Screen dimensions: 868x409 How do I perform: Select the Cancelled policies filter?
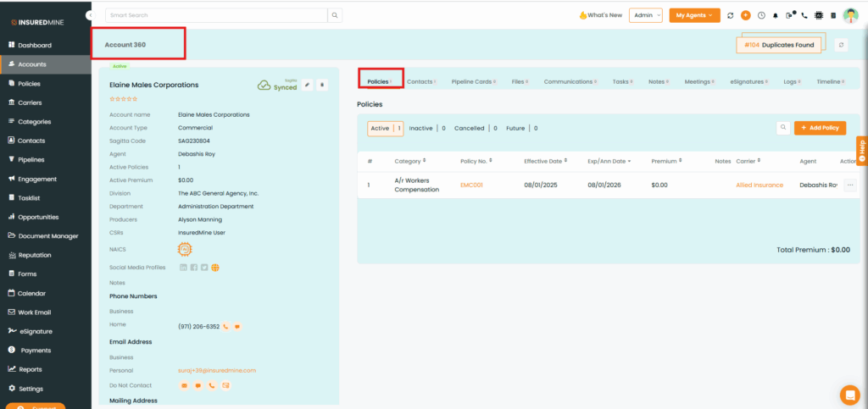pyautogui.click(x=469, y=129)
